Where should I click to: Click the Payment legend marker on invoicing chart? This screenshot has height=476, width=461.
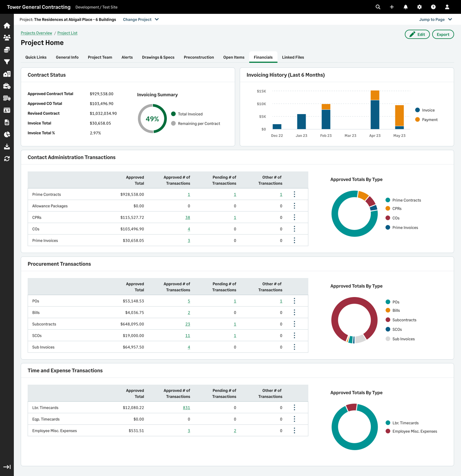tap(417, 120)
